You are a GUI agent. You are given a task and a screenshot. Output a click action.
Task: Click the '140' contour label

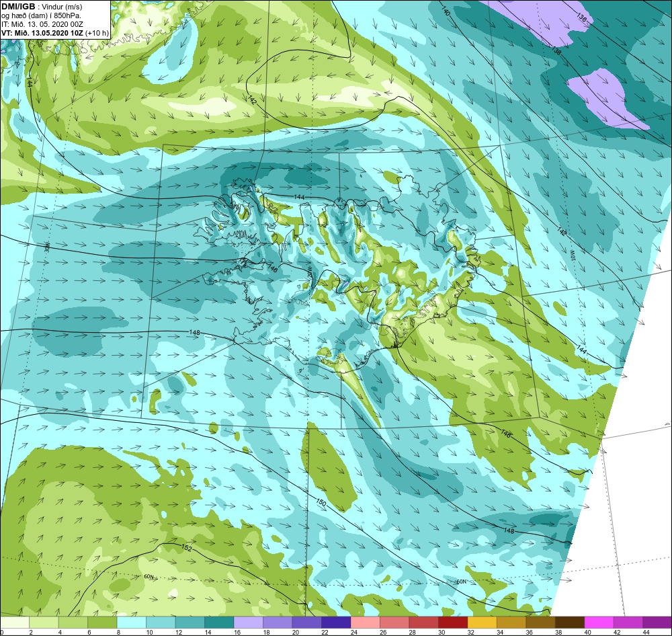[446, 11]
